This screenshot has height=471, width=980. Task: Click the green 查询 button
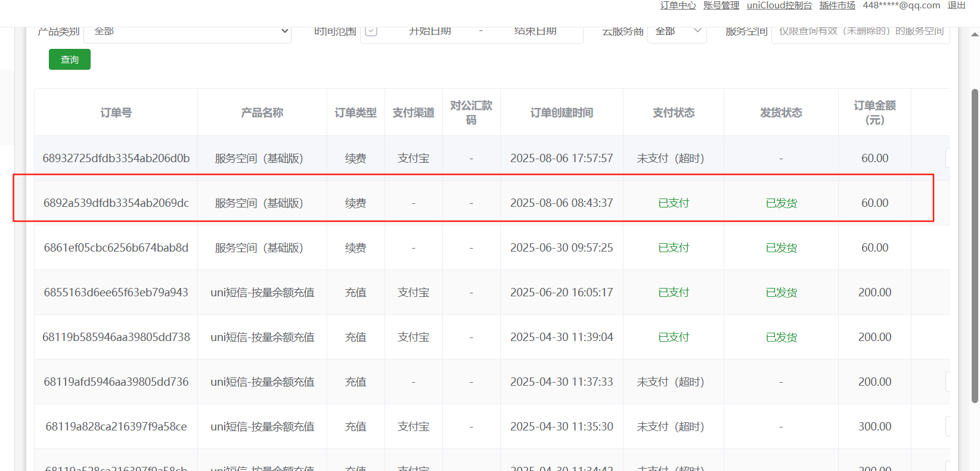pos(70,60)
